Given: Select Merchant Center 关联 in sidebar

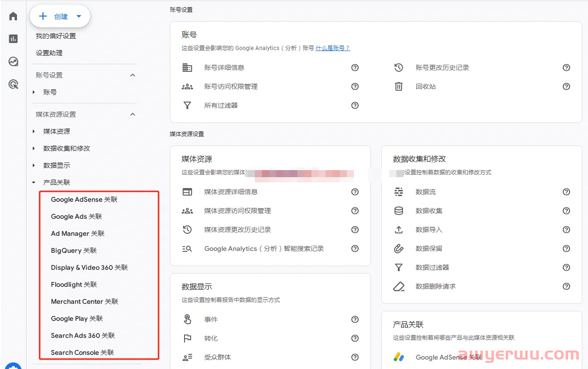Looking at the screenshot, I should tap(84, 301).
